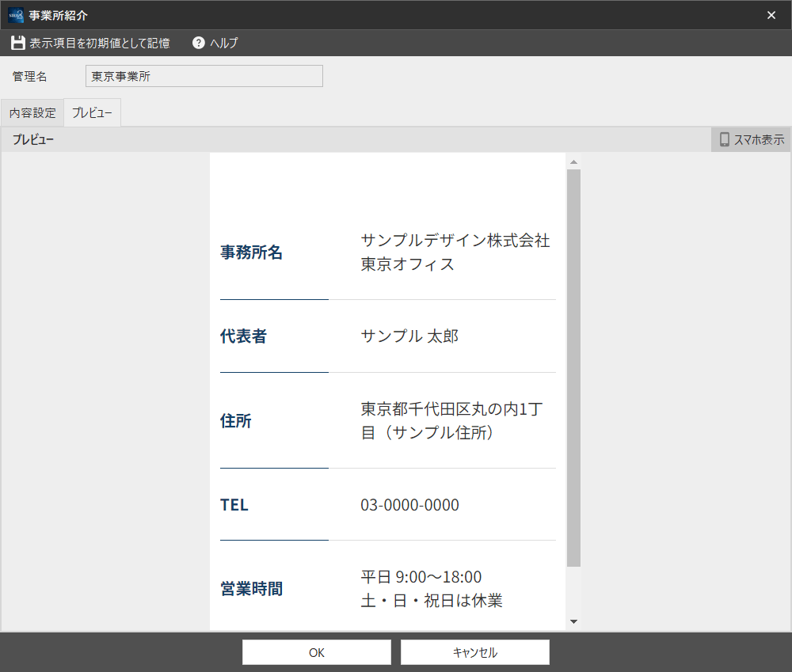
Task: Click the text 土・日・祝日は休業
Action: coord(432,601)
